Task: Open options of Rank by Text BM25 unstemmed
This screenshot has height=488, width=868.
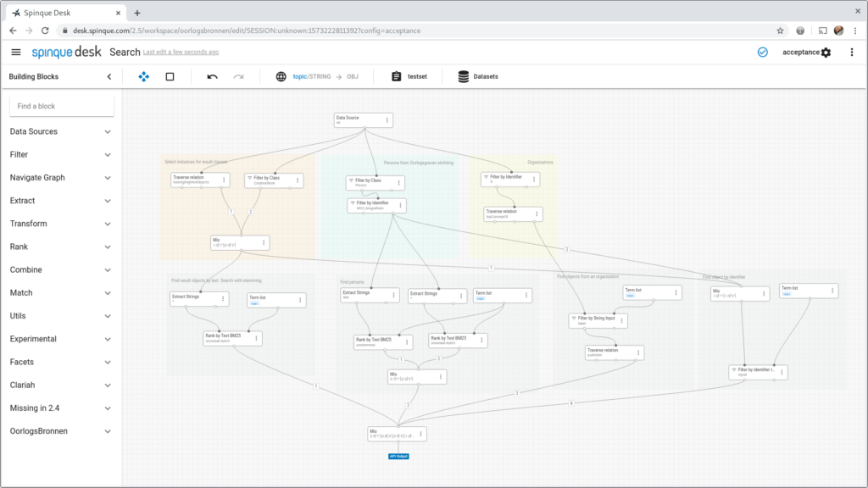Action: coord(407,342)
